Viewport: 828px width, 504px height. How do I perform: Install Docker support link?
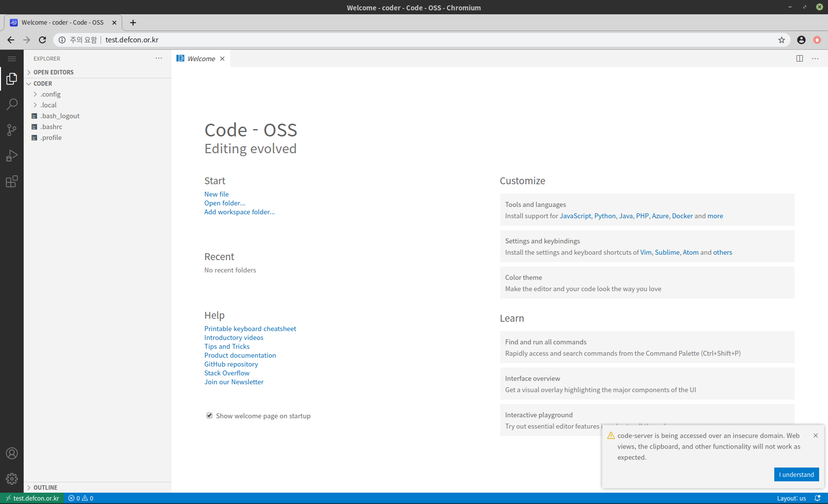(x=682, y=216)
